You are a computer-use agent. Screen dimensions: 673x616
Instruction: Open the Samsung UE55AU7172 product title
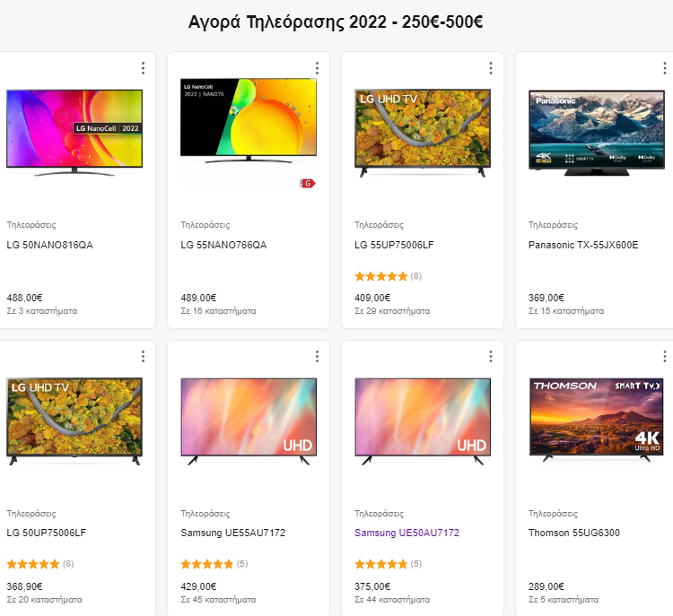coord(233,533)
